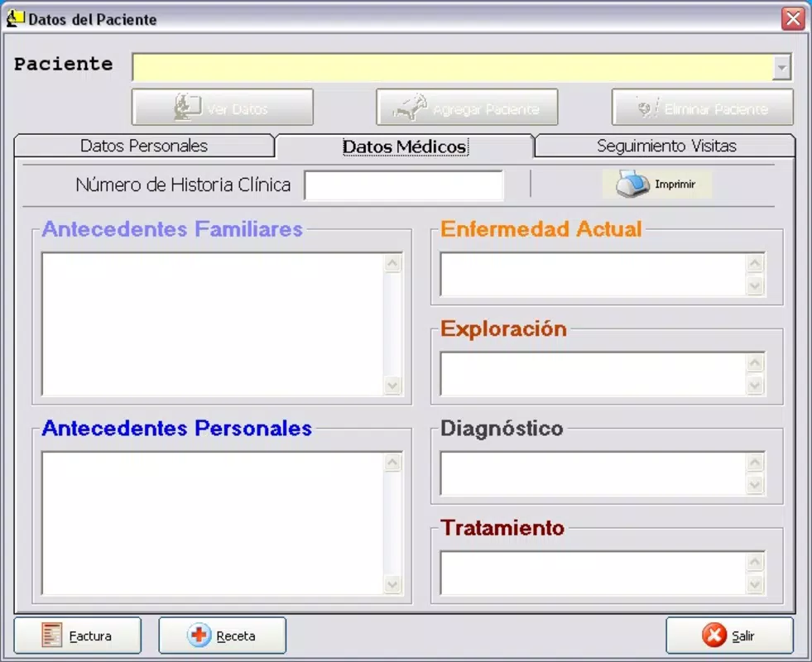Viewport: 812px width, 662px height.
Task: Click Antecedentes Familiares scroll down arrow
Action: click(x=392, y=385)
